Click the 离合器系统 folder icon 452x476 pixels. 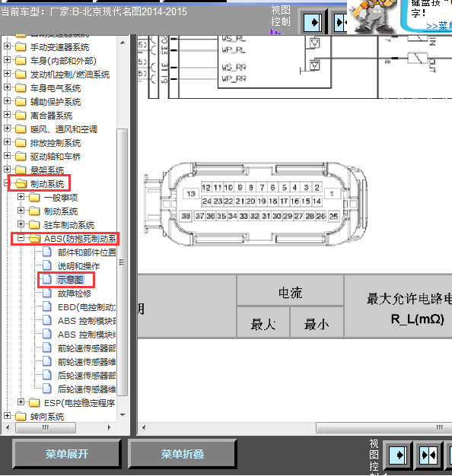coord(21,115)
